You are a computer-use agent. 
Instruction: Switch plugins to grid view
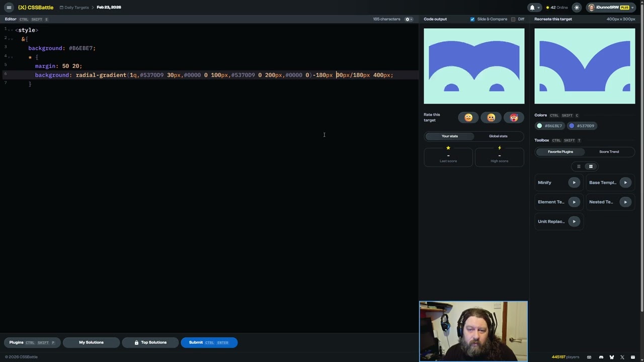coord(591,166)
